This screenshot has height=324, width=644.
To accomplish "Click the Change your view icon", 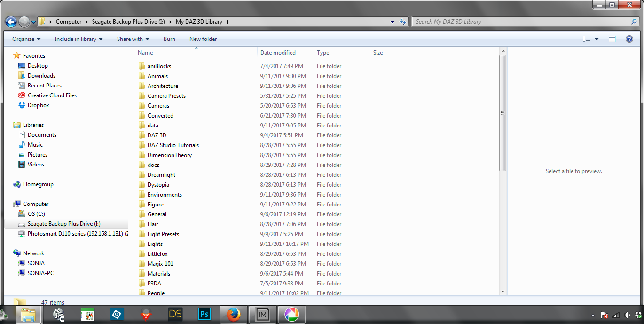I will pyautogui.click(x=586, y=39).
